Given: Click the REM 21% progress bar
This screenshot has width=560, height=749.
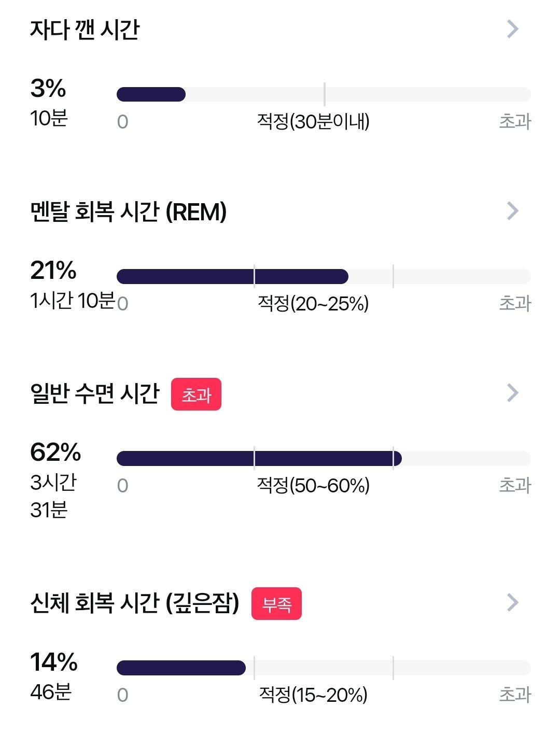Looking at the screenshot, I should pos(324,276).
